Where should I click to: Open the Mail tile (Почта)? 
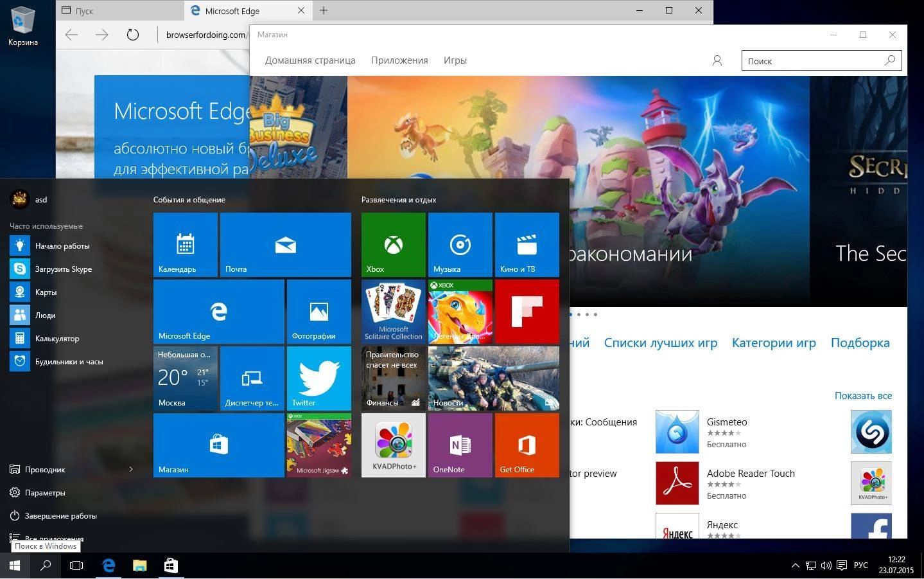click(x=286, y=245)
